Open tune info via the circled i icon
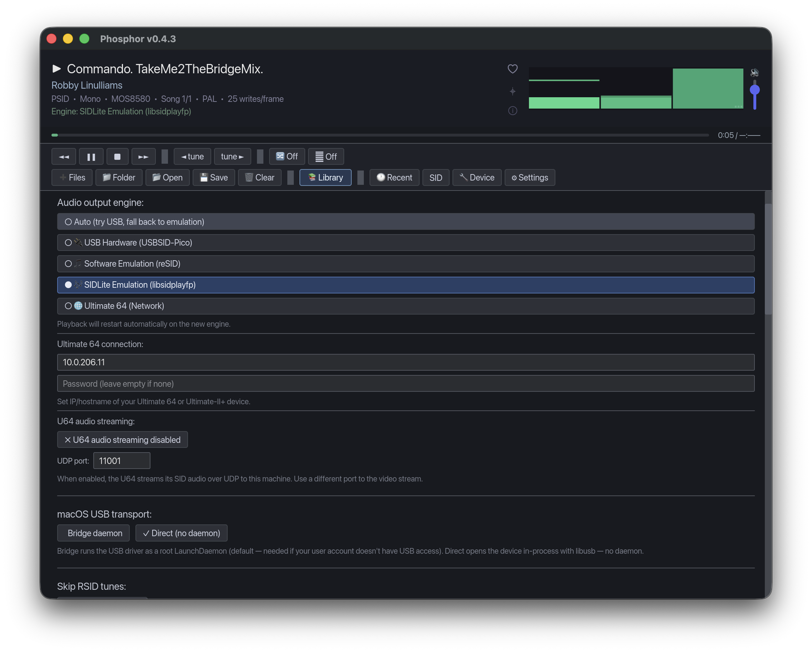Image resolution: width=812 pixels, height=652 pixels. (513, 111)
